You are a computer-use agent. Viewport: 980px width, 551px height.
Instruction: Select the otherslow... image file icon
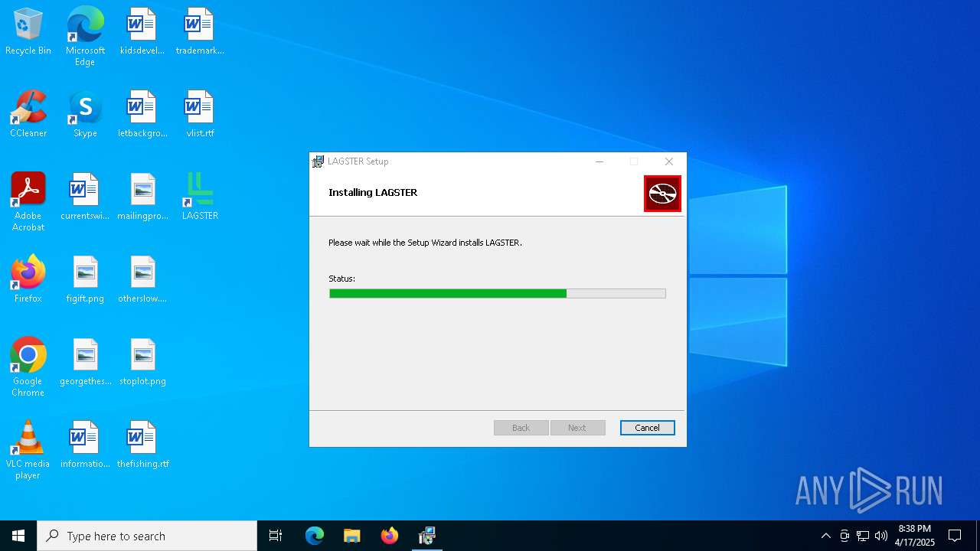click(x=142, y=279)
